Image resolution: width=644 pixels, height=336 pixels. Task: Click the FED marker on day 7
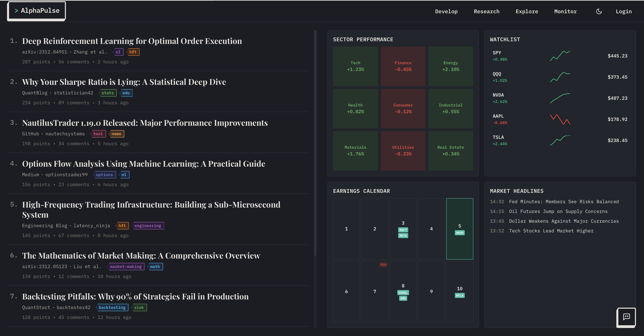[x=383, y=265]
